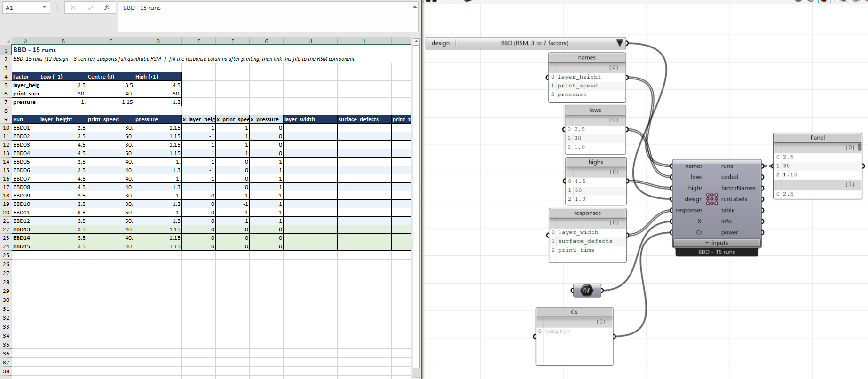Click the red dotted grid icon on BBD component

pos(712,199)
